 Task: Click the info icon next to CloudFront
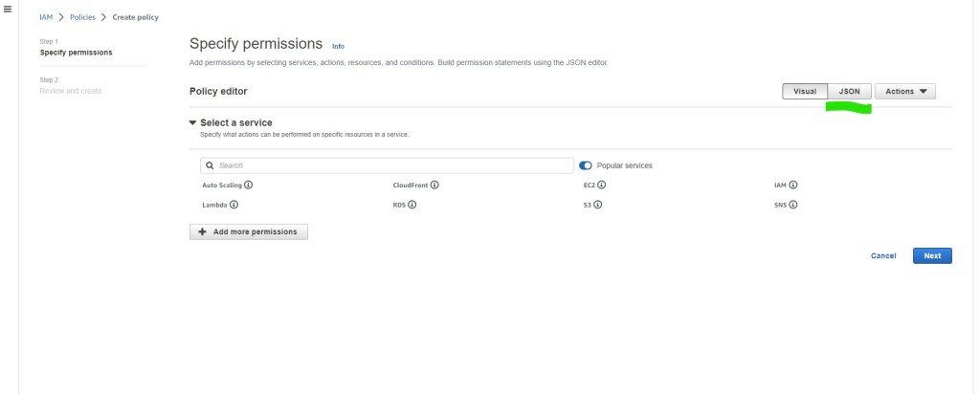coord(434,185)
